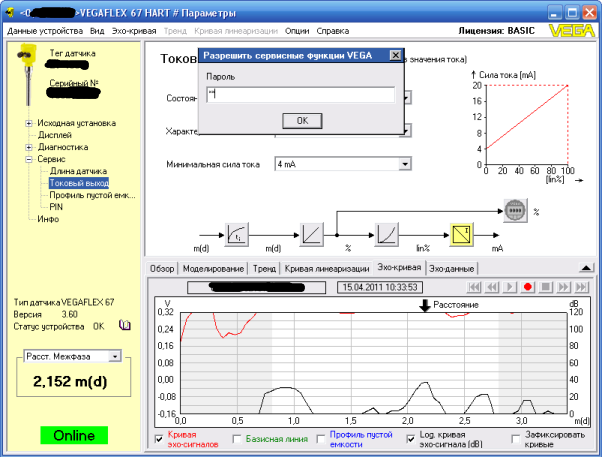
Task: Close the password dialog
Action: pyautogui.click(x=395, y=56)
